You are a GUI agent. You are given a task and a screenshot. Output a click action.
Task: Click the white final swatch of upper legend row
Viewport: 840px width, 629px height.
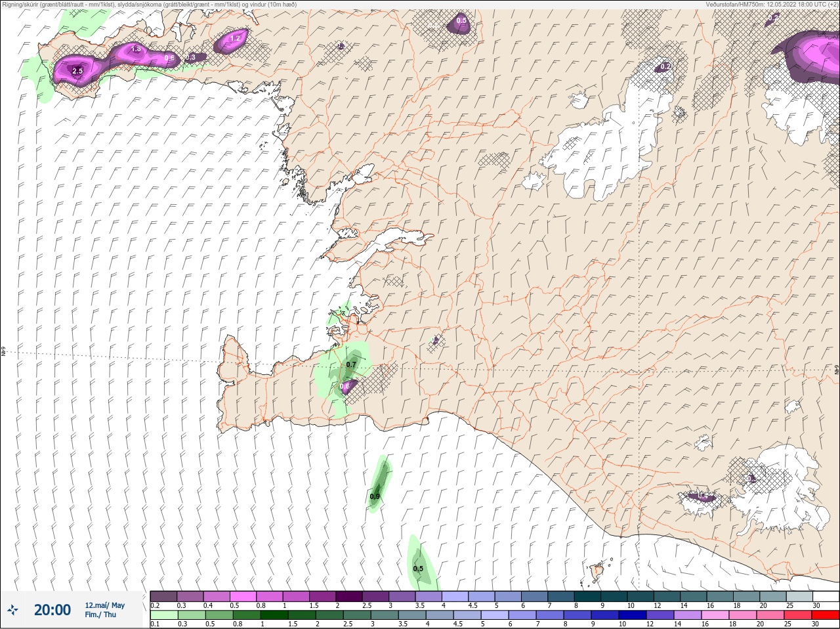826,596
